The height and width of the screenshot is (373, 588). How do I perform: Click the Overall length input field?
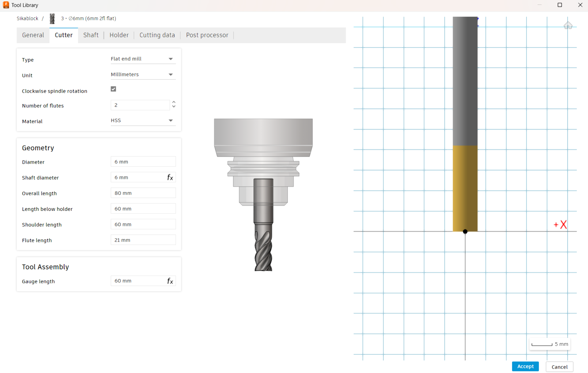click(143, 193)
